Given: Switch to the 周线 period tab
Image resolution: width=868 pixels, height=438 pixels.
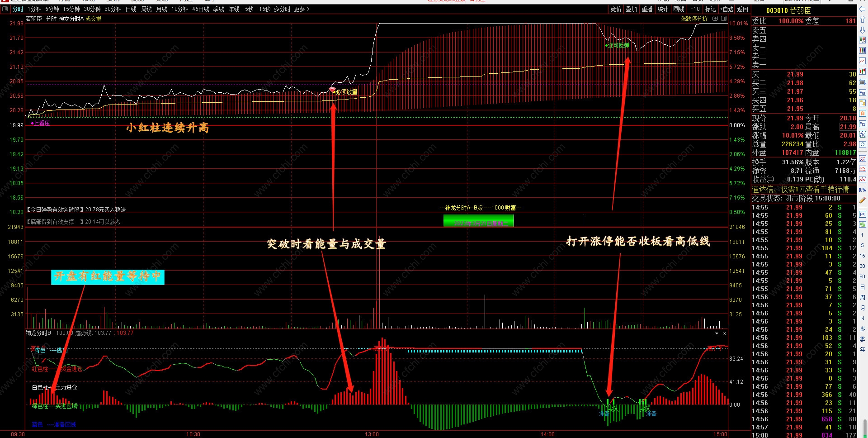Looking at the screenshot, I should click(x=146, y=9).
